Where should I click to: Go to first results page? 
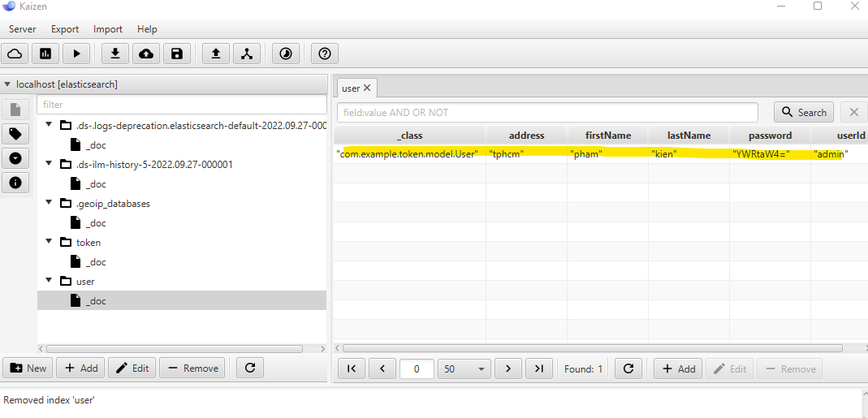point(352,368)
